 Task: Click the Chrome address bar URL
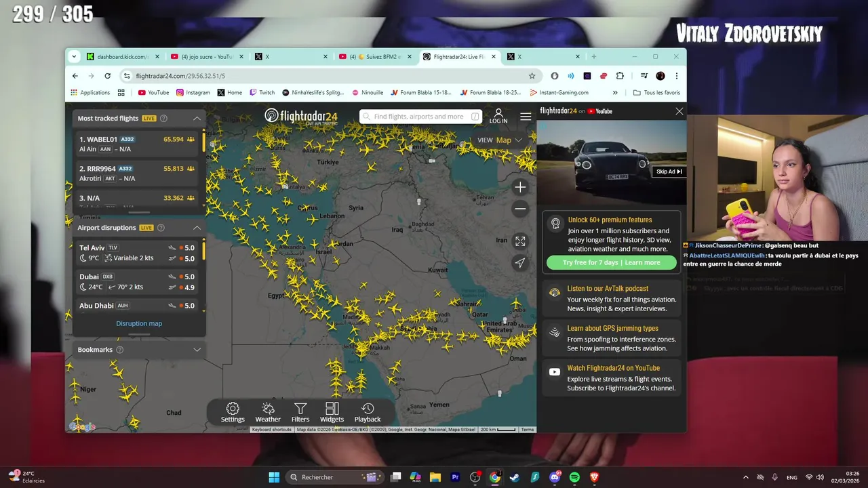[x=180, y=76]
